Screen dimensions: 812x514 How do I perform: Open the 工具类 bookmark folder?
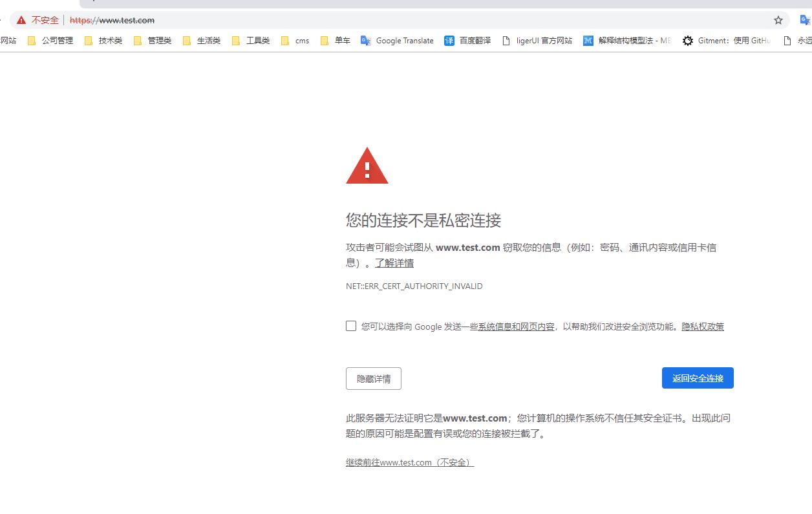pos(251,41)
